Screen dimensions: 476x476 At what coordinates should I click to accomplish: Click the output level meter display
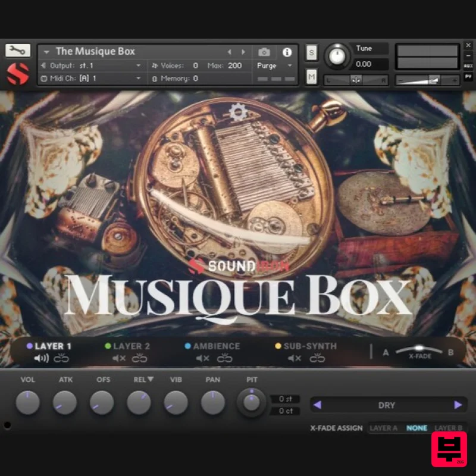[427, 57]
